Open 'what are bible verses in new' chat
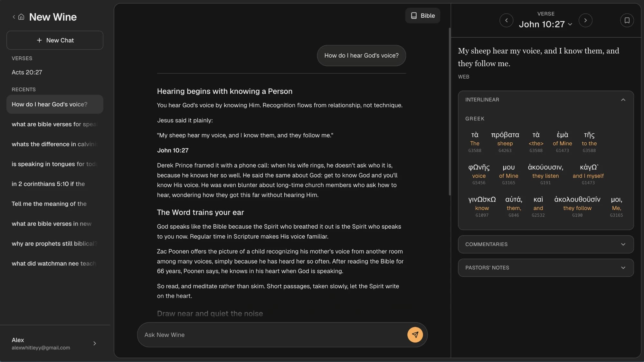The width and height of the screenshot is (644, 362). pyautogui.click(x=55, y=224)
